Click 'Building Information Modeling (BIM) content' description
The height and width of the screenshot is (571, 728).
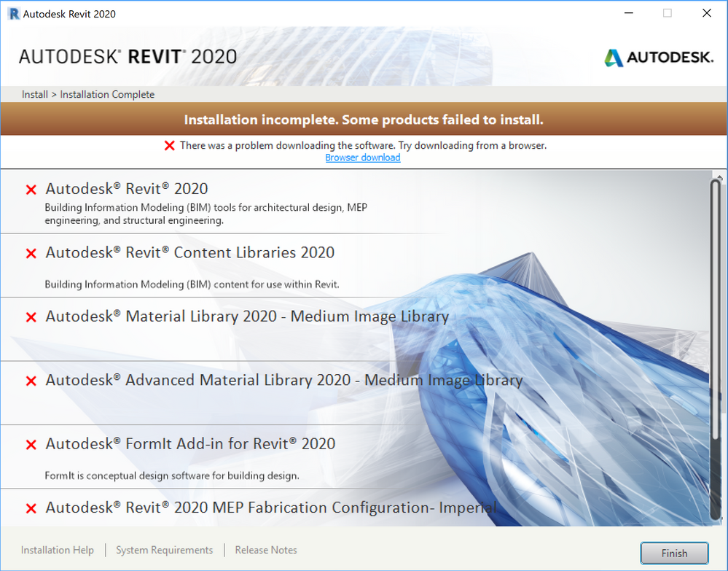click(x=192, y=284)
